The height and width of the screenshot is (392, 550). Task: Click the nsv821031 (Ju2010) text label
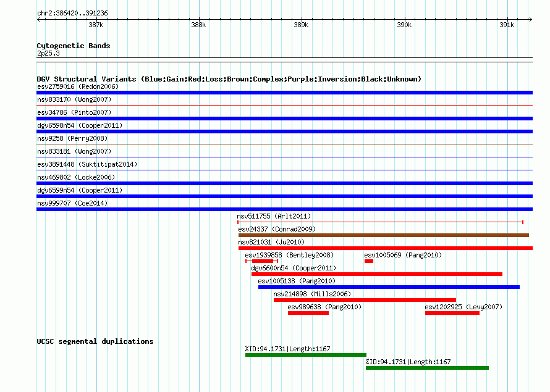click(271, 242)
